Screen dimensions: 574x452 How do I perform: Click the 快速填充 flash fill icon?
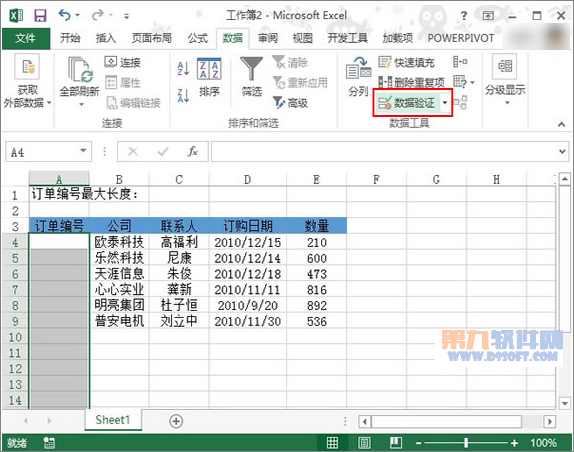point(385,62)
